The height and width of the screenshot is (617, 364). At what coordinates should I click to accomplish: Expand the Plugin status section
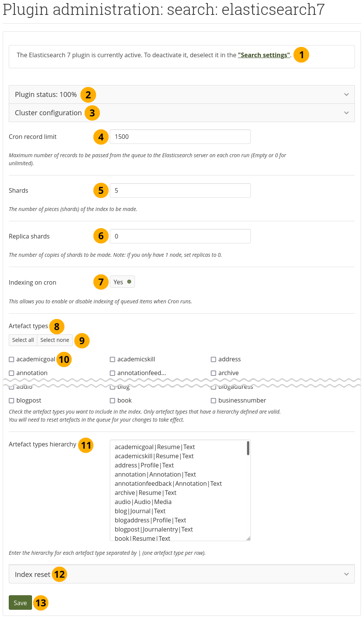[x=181, y=95]
